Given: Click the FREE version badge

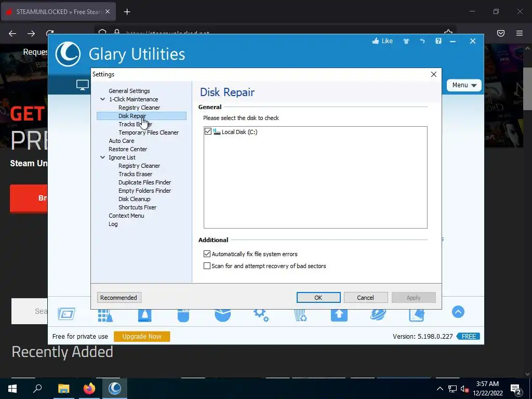Looking at the screenshot, I should [468, 336].
